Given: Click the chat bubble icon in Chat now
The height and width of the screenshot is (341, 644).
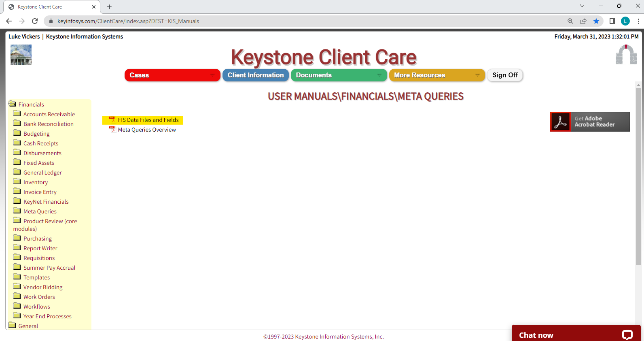Looking at the screenshot, I should coord(627,335).
